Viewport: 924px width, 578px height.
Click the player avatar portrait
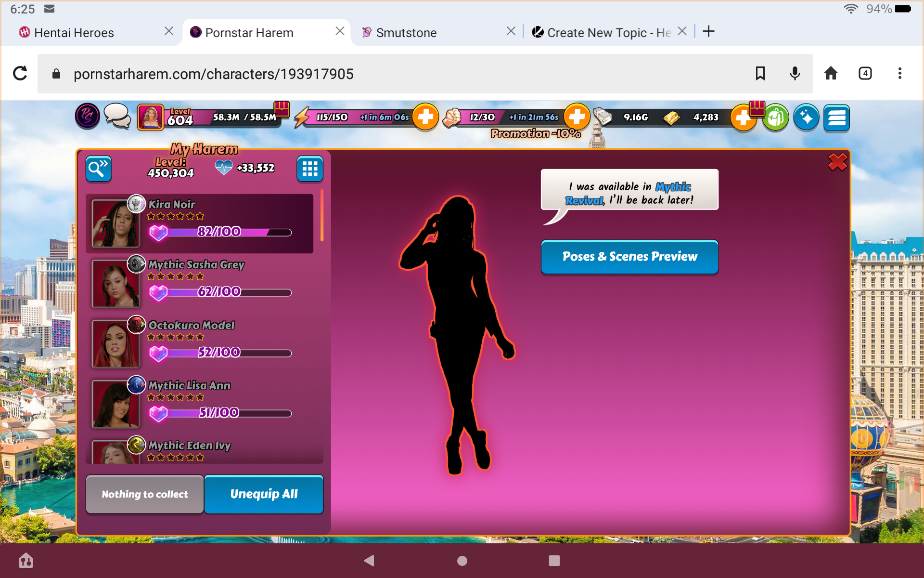(150, 117)
